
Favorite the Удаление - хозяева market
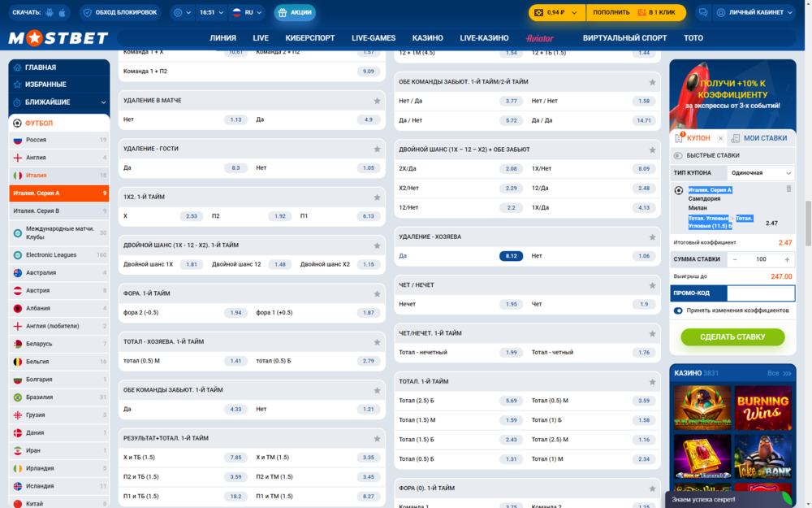click(653, 237)
